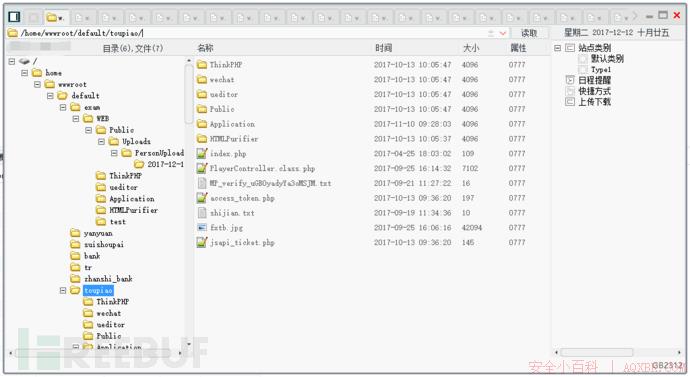Image resolution: width=690 pixels, height=377 pixels.
Task: Select the test folder in the tree
Action: click(x=117, y=222)
